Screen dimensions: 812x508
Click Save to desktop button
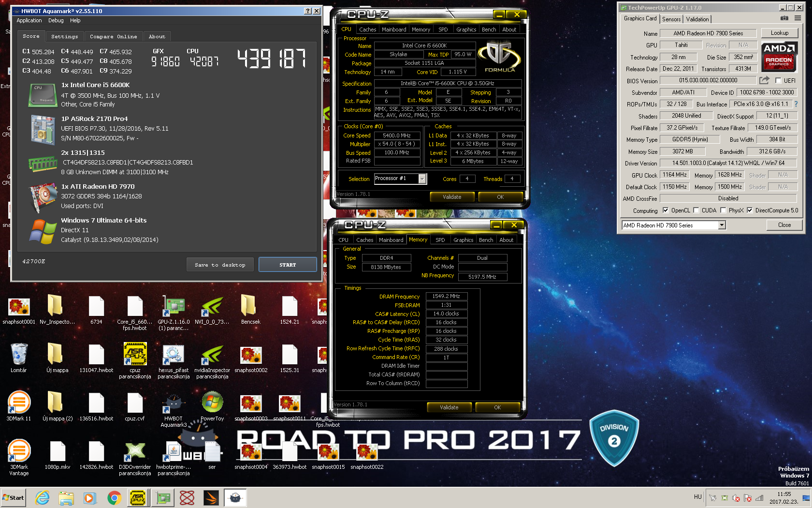pos(220,265)
